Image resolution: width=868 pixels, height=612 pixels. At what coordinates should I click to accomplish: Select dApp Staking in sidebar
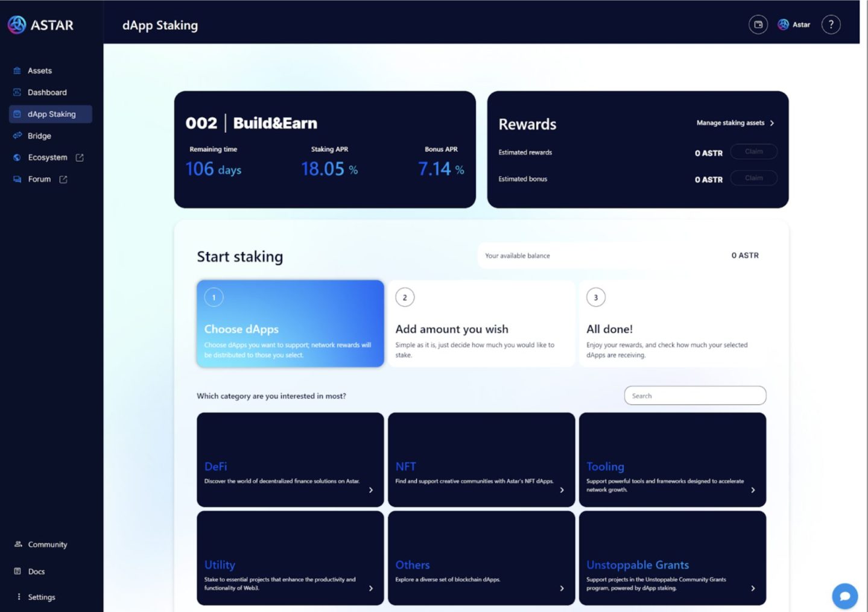pyautogui.click(x=50, y=114)
